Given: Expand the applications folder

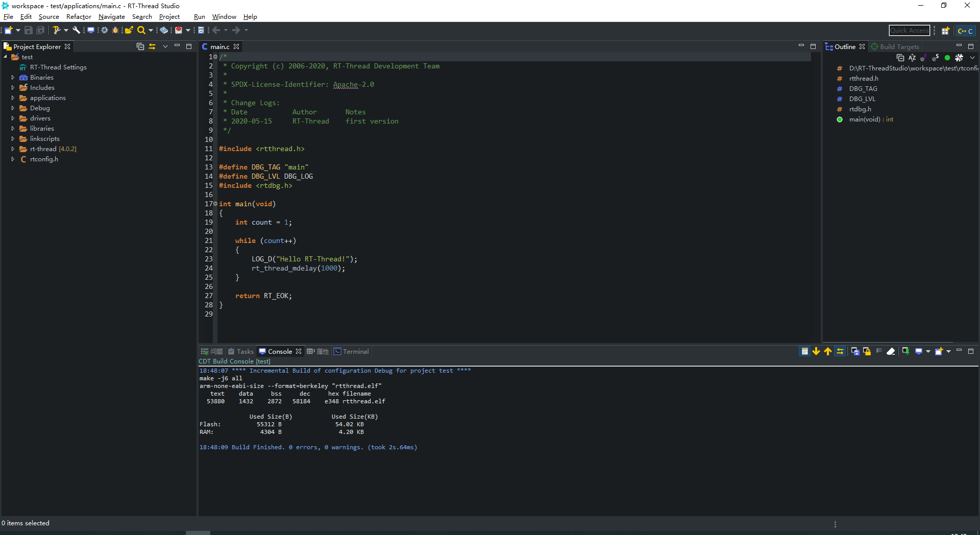Looking at the screenshot, I should (x=13, y=98).
